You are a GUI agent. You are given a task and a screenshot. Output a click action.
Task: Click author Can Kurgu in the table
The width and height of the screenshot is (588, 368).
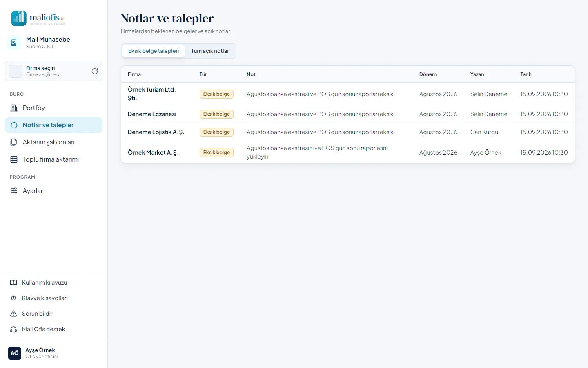(484, 132)
